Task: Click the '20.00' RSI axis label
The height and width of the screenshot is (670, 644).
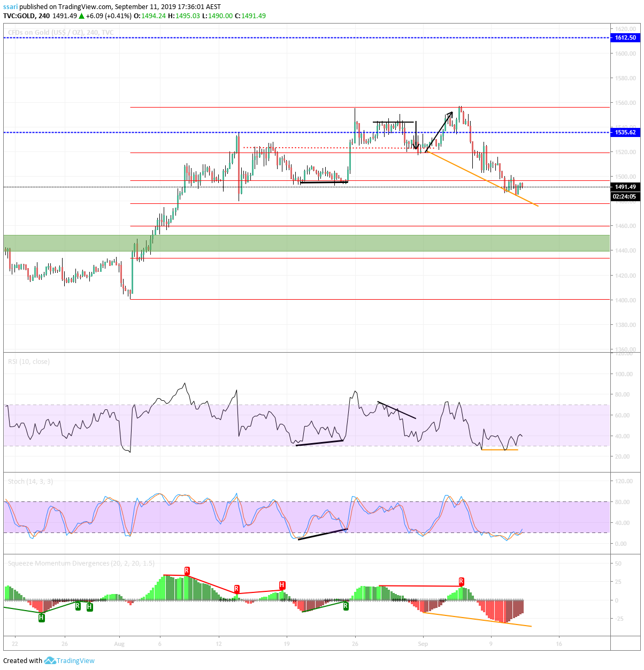Action: coord(622,456)
